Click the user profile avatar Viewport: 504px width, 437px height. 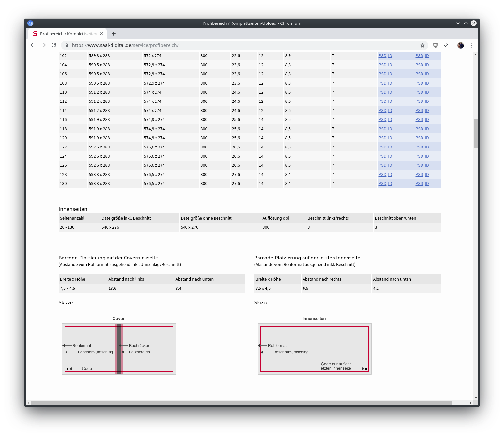point(460,45)
